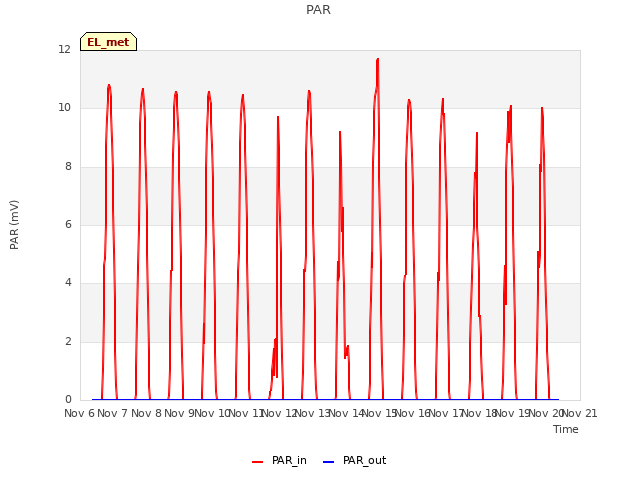Click the Nov 8 x-axis tick label
The height and width of the screenshot is (480, 640).
pyautogui.click(x=146, y=413)
